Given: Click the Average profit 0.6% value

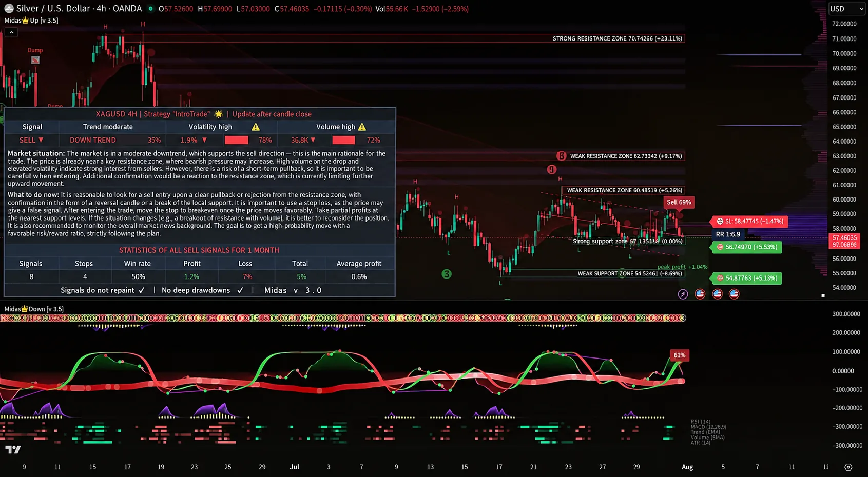Looking at the screenshot, I should pyautogui.click(x=359, y=276).
